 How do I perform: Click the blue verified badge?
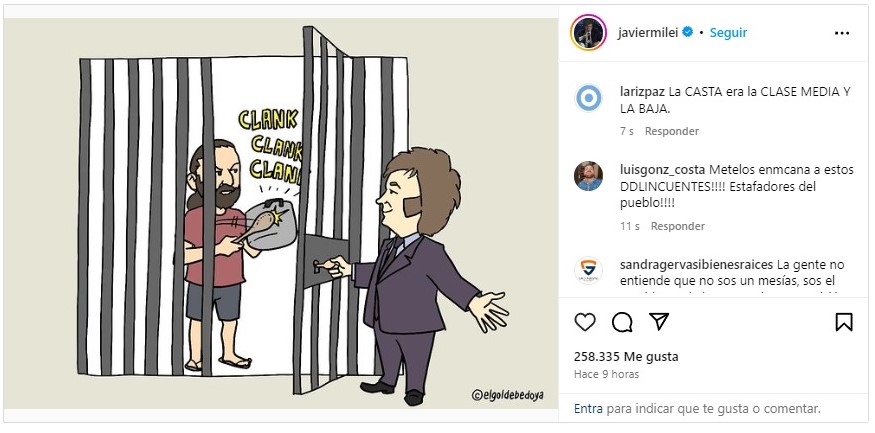[x=688, y=32]
